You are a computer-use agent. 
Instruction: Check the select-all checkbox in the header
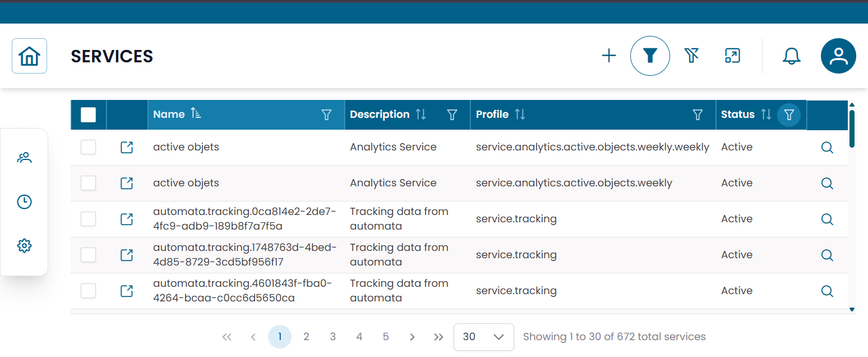[88, 115]
